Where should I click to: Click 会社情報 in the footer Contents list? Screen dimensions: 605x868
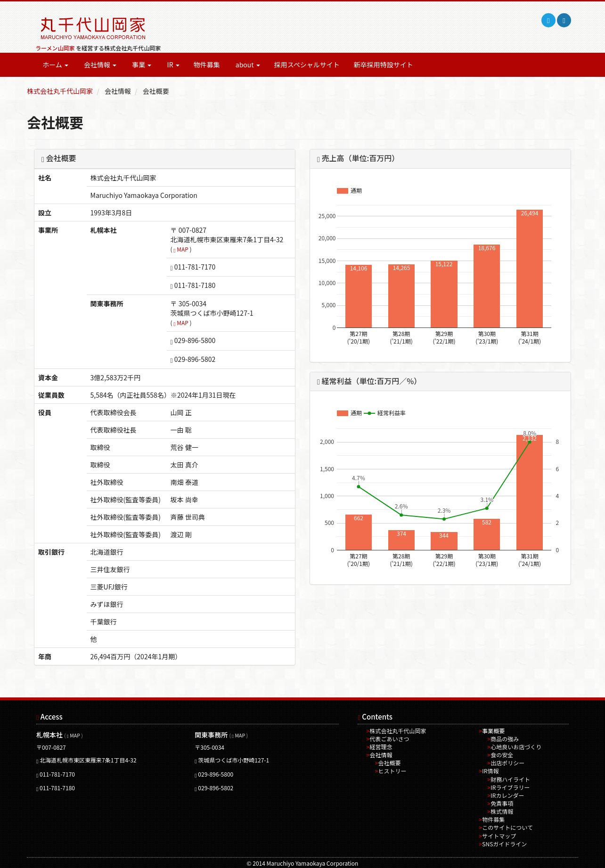coord(381,755)
